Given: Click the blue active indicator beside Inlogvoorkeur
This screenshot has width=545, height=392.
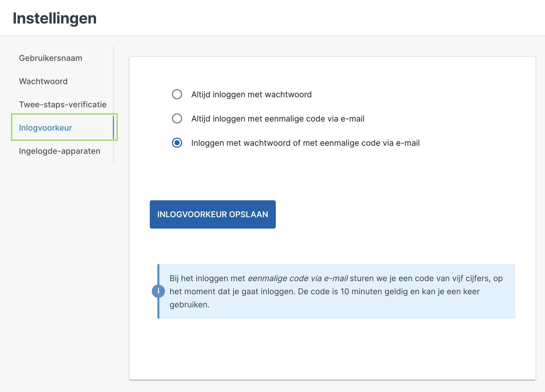Looking at the screenshot, I should click(113, 128).
